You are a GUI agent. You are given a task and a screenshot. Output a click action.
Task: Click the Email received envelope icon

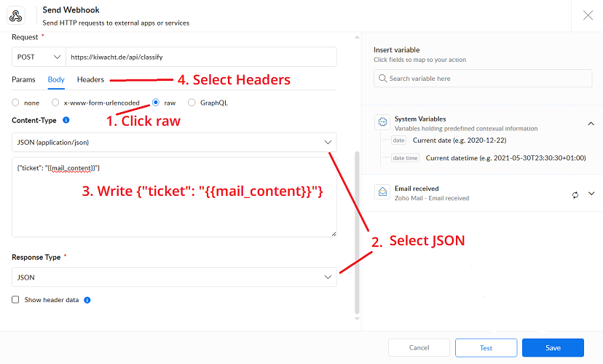click(x=382, y=193)
